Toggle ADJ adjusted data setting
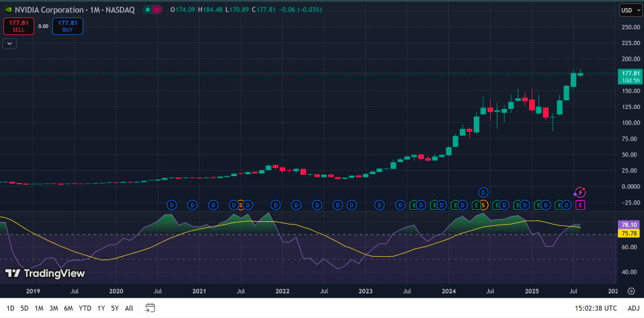This screenshot has width=644, height=318. pos(633,308)
